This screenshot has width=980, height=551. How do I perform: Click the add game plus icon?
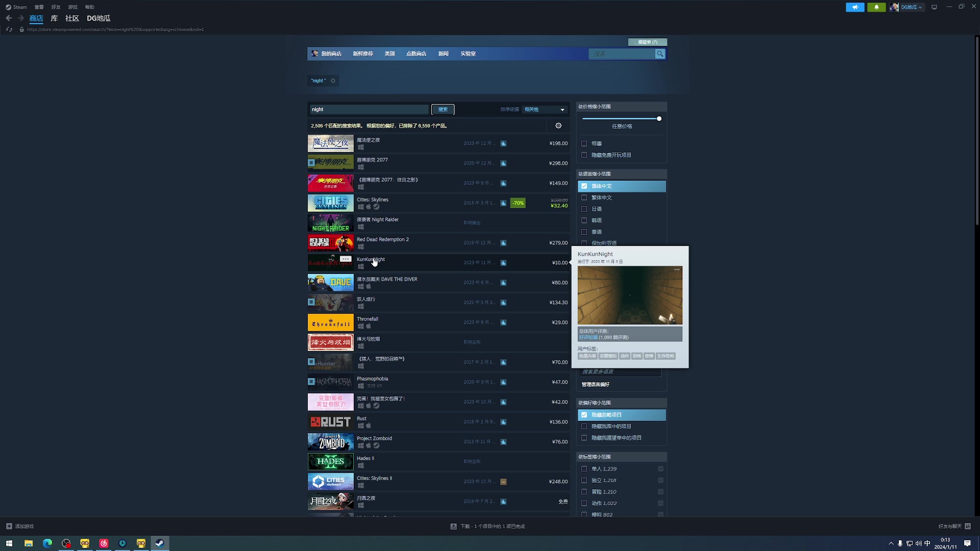pos(9,526)
